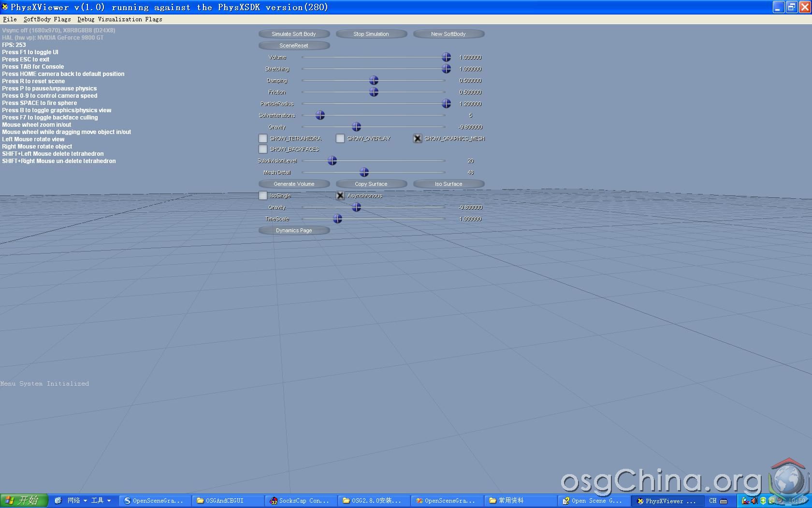Click the TimeScale slider handle
The width and height of the screenshot is (812, 508).
[337, 219]
